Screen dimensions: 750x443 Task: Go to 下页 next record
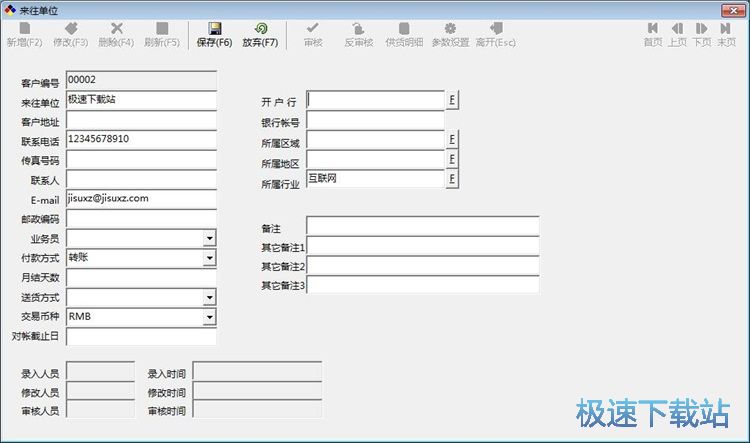point(702,34)
